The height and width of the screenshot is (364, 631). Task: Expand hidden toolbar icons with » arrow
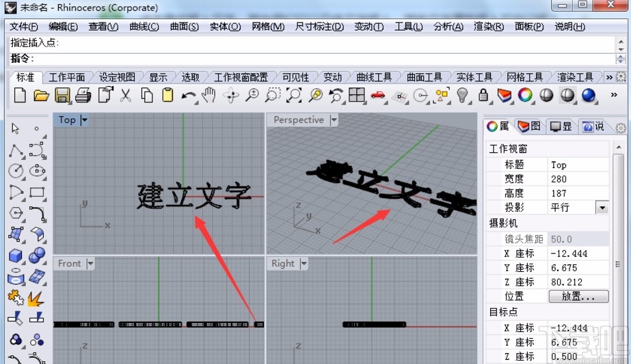614,95
